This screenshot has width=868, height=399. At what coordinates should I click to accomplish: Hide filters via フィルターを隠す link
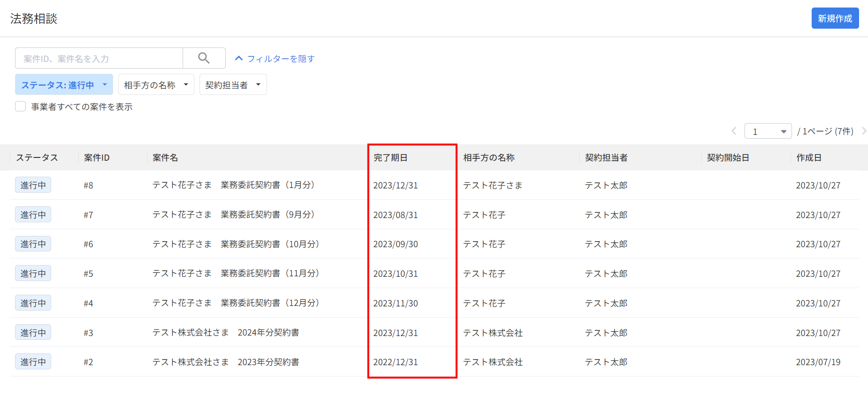click(281, 59)
